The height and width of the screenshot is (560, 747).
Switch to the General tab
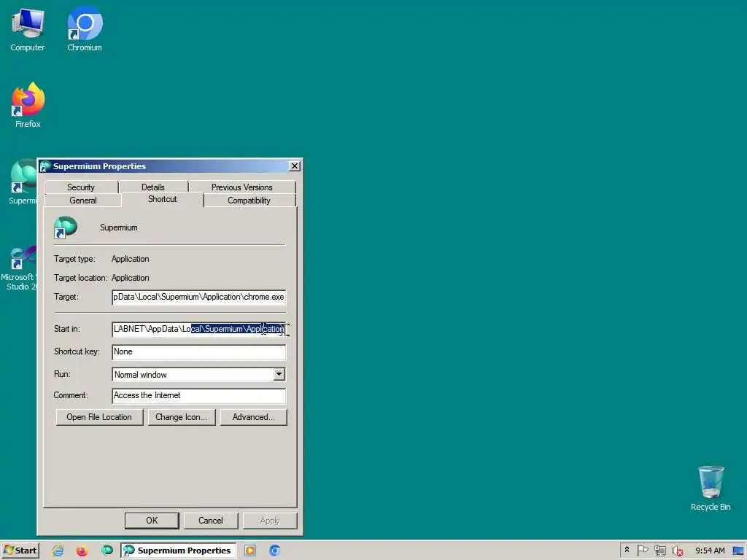pos(83,201)
